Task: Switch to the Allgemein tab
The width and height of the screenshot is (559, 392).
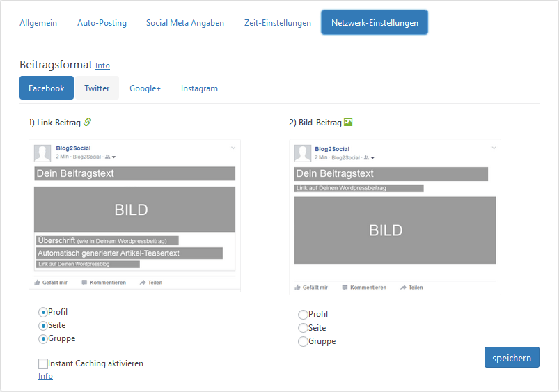Action: tap(38, 23)
